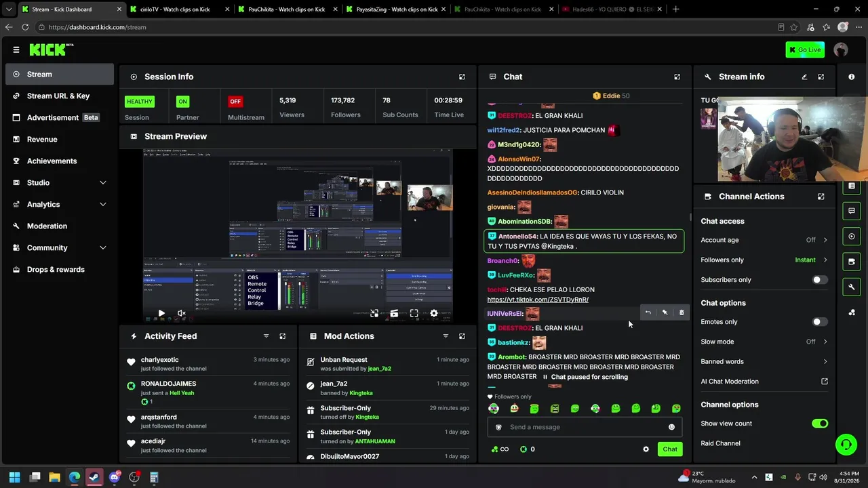Open stream preview settings gear
Viewport: 868px width, 488px height.
(x=434, y=314)
